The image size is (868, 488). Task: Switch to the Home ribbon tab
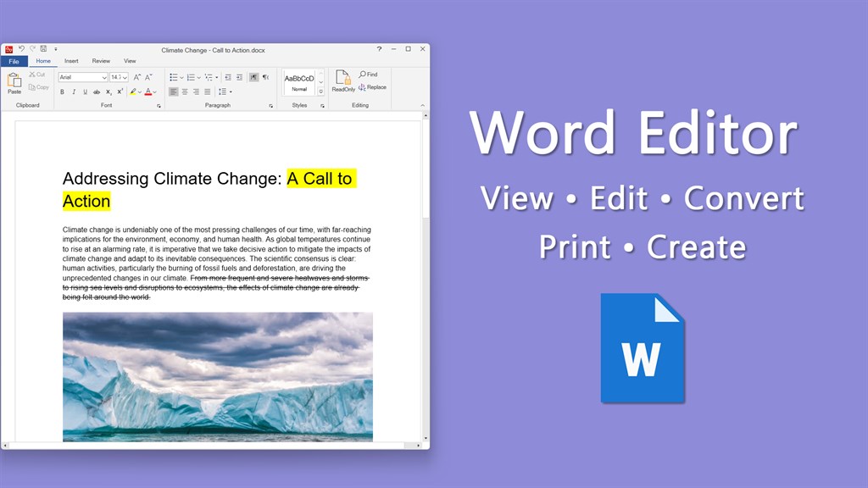pyautogui.click(x=43, y=61)
